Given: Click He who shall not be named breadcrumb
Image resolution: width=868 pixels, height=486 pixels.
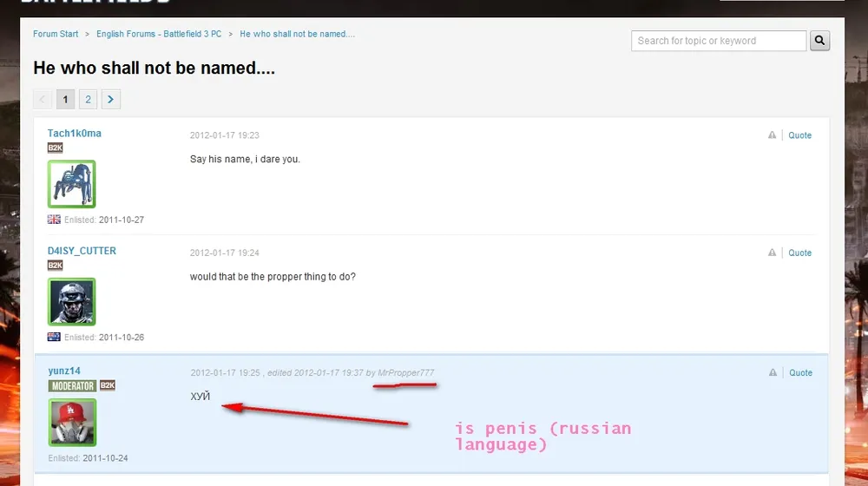Looking at the screenshot, I should tap(297, 34).
